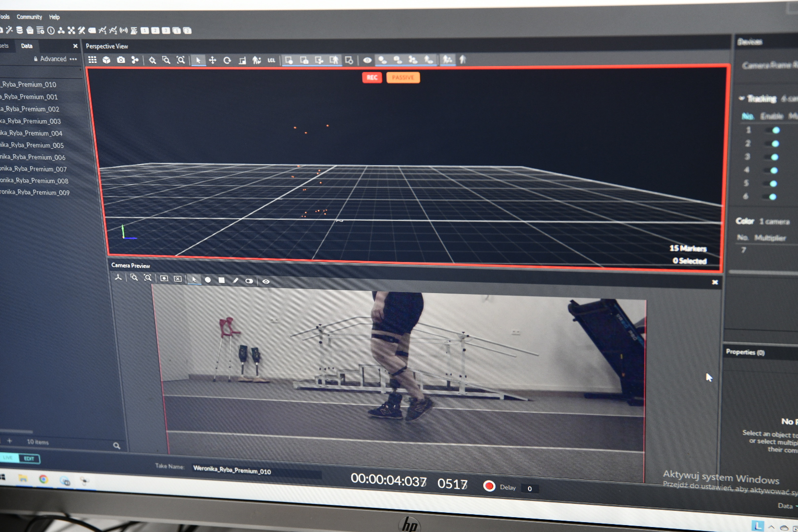Click the calibration wand icon in main toolbar
The width and height of the screenshot is (798, 532).
pyautogui.click(x=9, y=30)
